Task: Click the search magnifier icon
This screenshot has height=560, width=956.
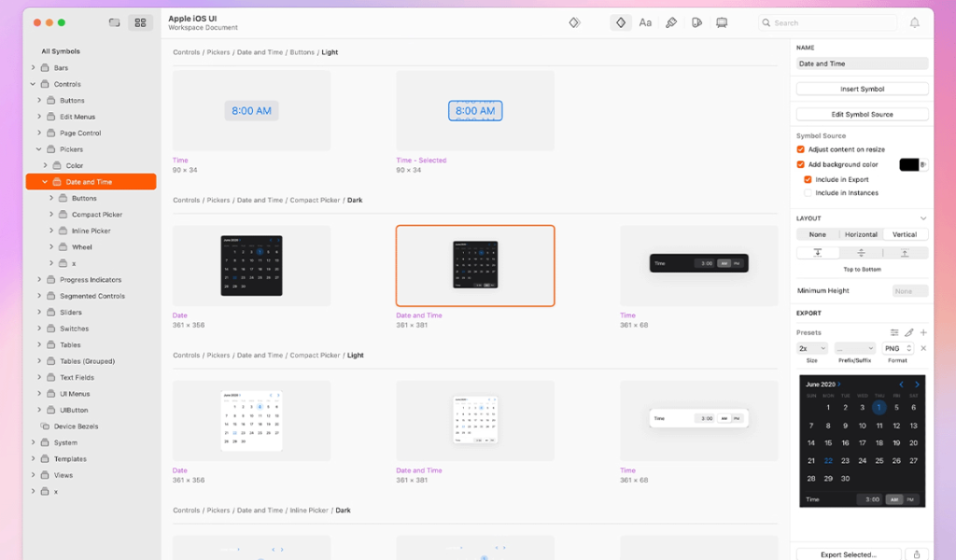Action: point(766,22)
